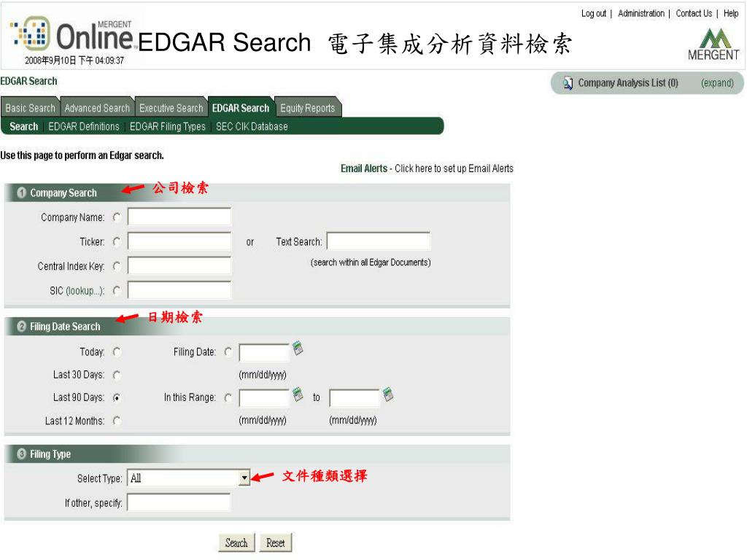This screenshot has width=747, height=560.
Task: Select the Central Index Key radio button
Action: coord(117,266)
